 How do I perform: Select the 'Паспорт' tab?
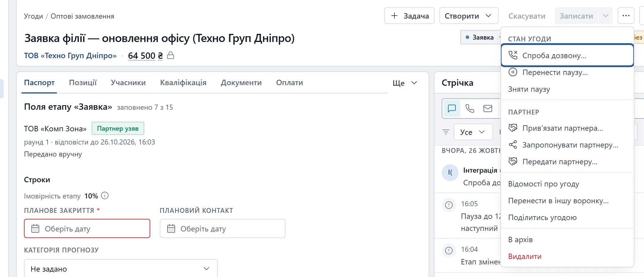coord(39,83)
